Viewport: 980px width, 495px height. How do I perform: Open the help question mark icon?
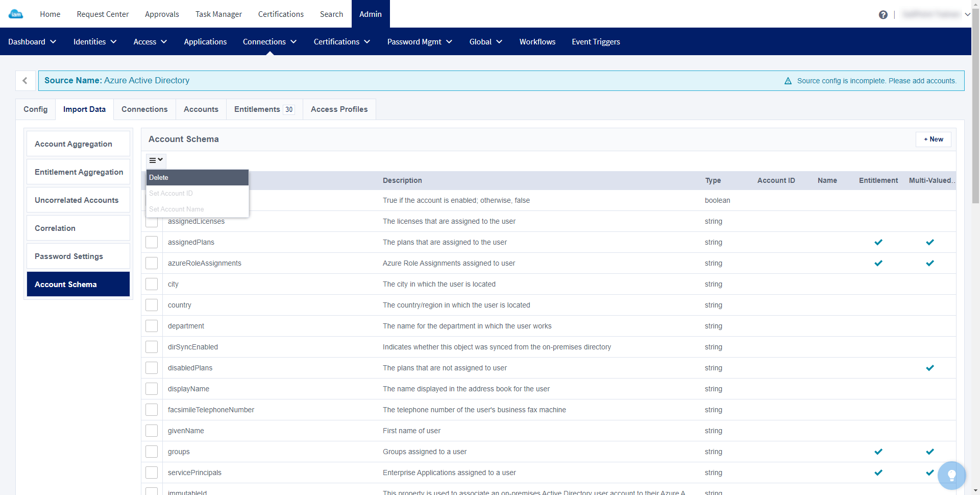(x=883, y=15)
